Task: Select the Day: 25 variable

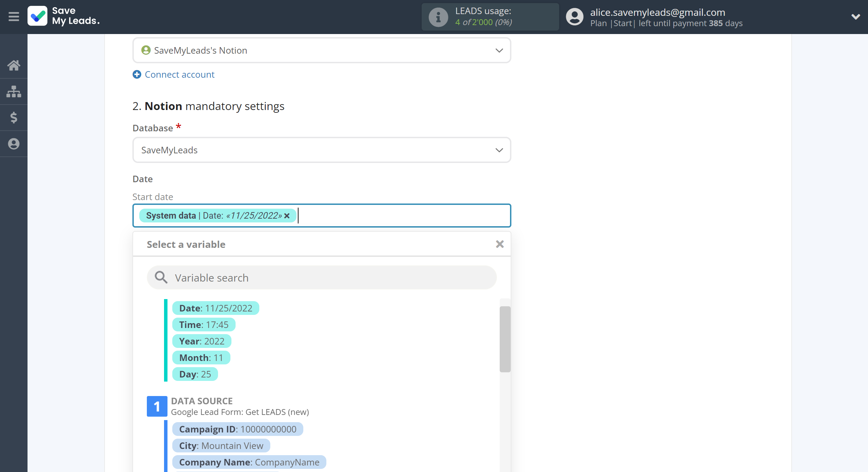Action: (195, 374)
